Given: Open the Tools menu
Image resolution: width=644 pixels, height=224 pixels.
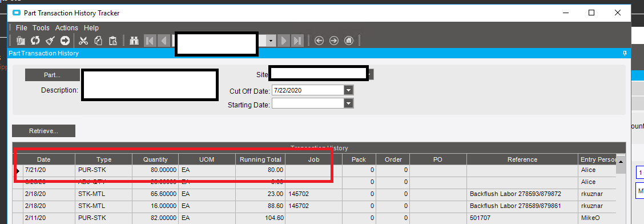Looking at the screenshot, I should 41,28.
